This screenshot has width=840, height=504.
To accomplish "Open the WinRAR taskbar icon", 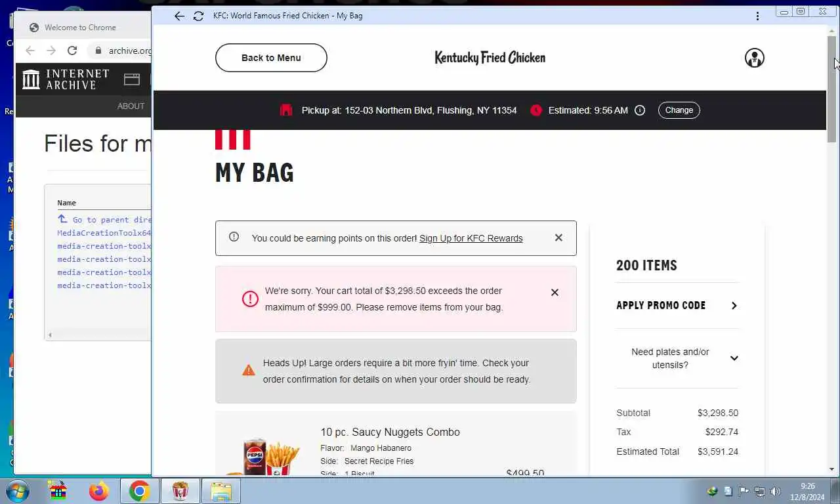I will 58,491.
